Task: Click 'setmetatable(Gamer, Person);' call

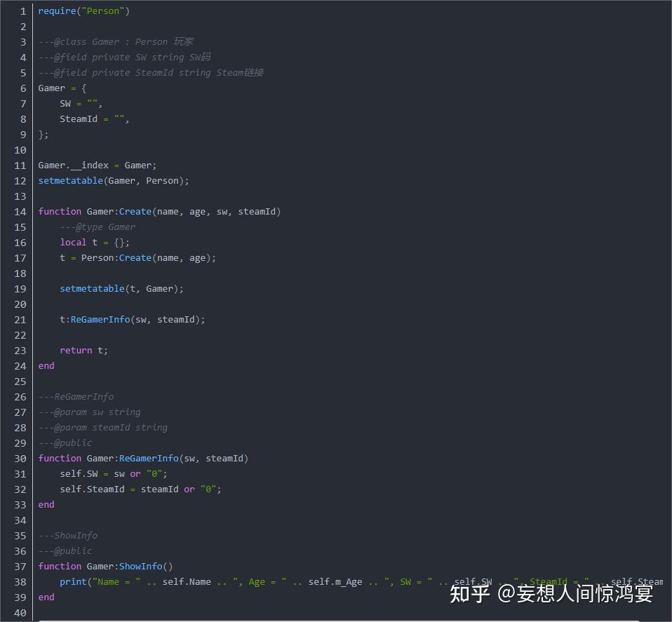Action: [114, 181]
